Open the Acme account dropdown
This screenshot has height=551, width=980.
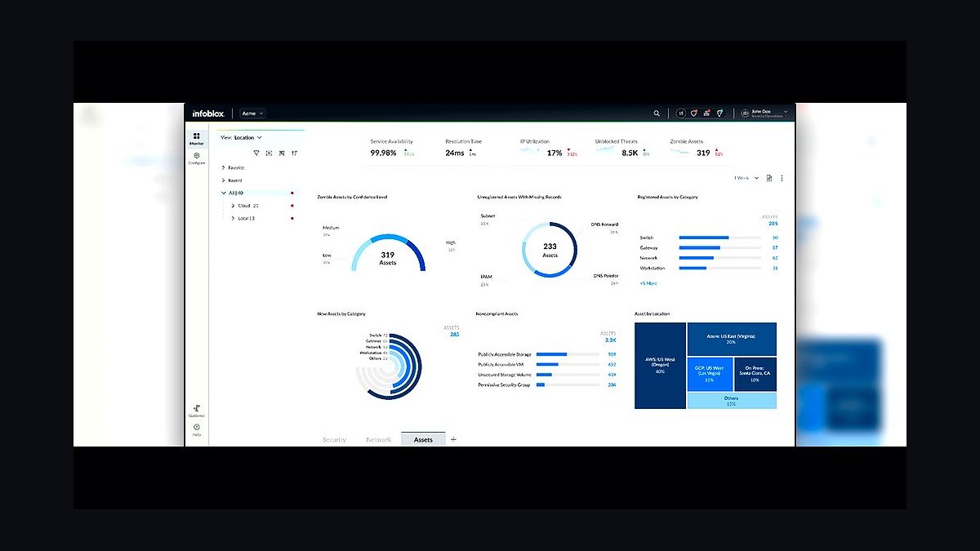pos(253,113)
